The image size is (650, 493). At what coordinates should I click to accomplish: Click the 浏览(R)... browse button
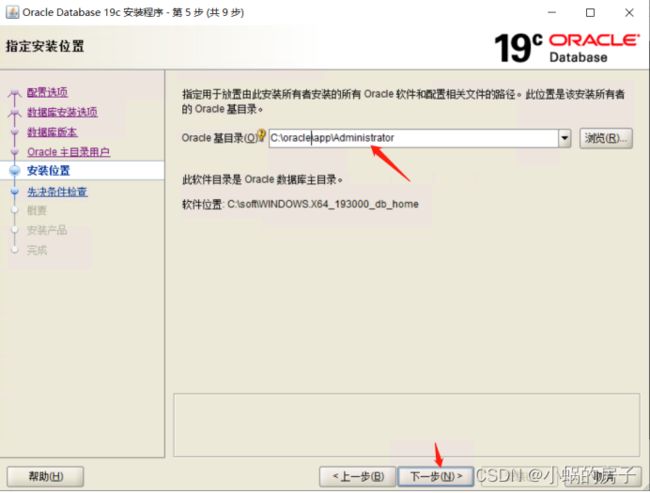(x=606, y=138)
